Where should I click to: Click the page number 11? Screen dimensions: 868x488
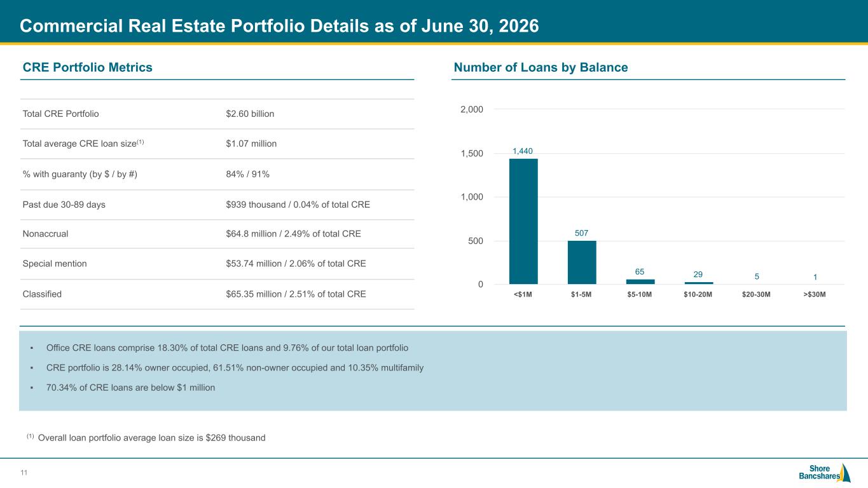[x=24, y=472]
